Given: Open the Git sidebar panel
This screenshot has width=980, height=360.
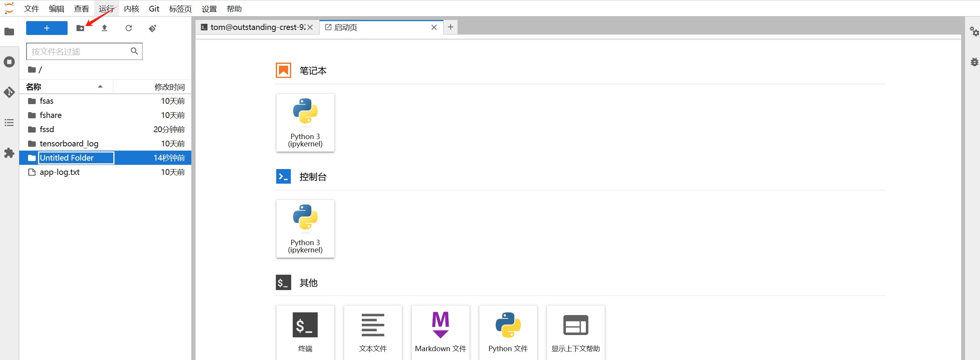Looking at the screenshot, I should (9, 92).
